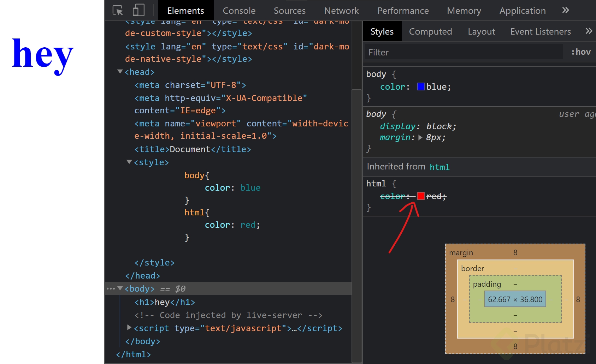Select the Event Listeners sub-tab
Viewport: 596px width, 364px height.
(x=541, y=31)
